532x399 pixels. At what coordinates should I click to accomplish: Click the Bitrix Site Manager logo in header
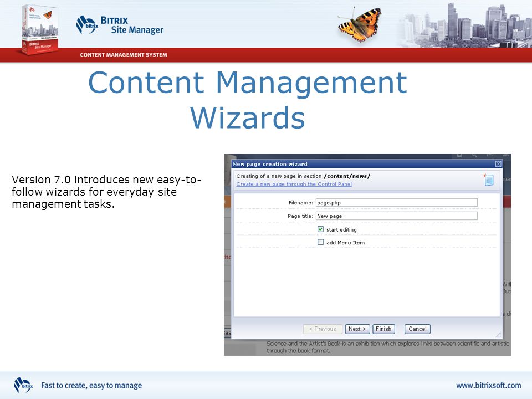[x=120, y=25]
